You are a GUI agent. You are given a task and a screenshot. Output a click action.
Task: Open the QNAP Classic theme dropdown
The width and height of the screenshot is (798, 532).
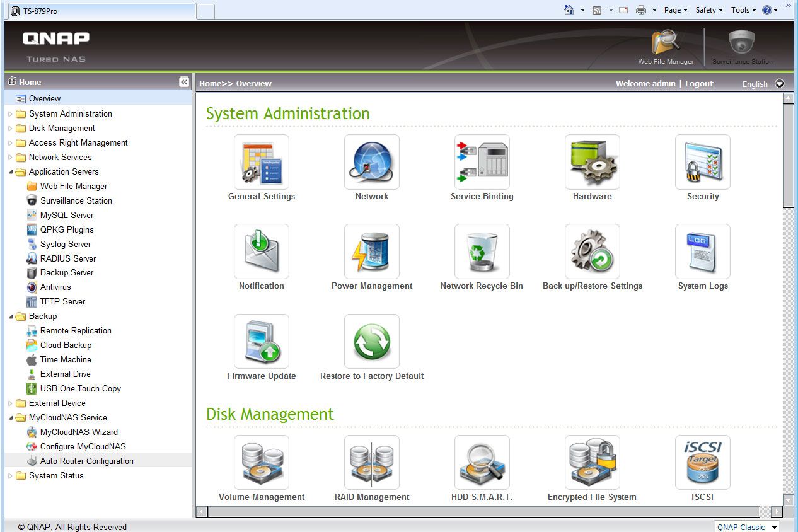(x=748, y=527)
